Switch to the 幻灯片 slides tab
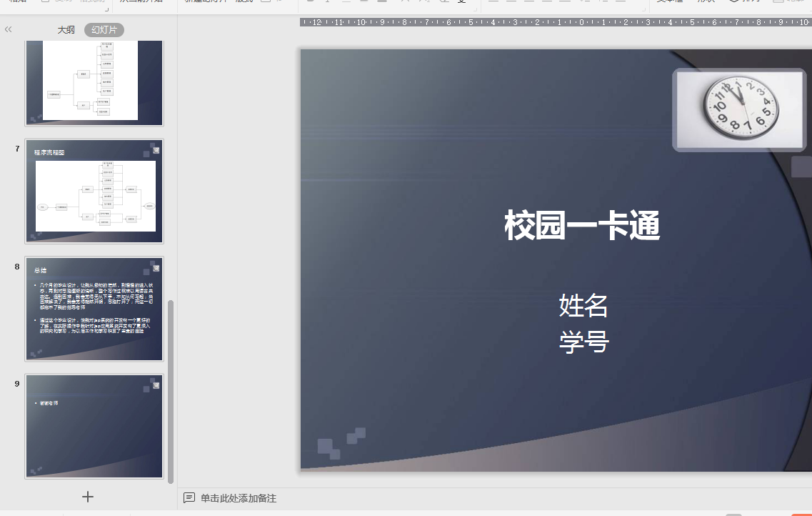 [104, 30]
